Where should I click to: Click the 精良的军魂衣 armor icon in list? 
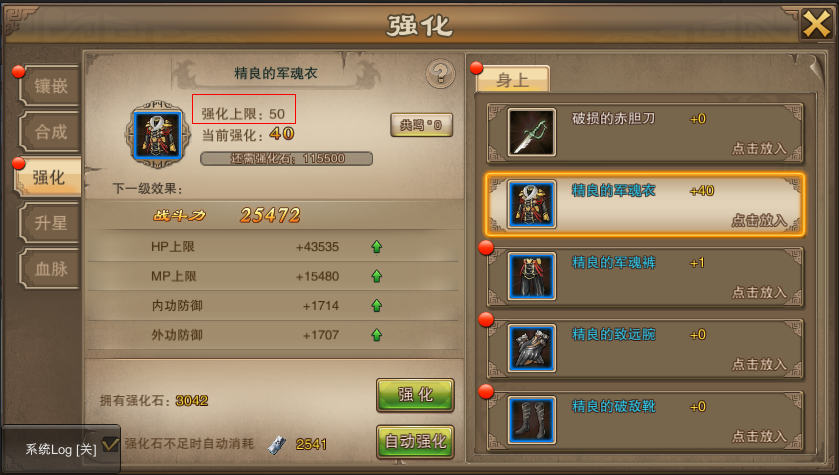pyautogui.click(x=531, y=204)
